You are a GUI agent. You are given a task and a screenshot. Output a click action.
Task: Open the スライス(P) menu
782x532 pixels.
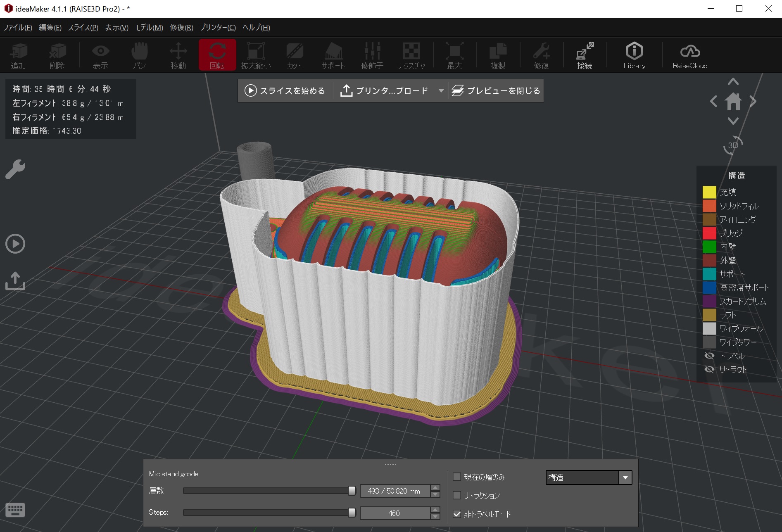(x=83, y=28)
